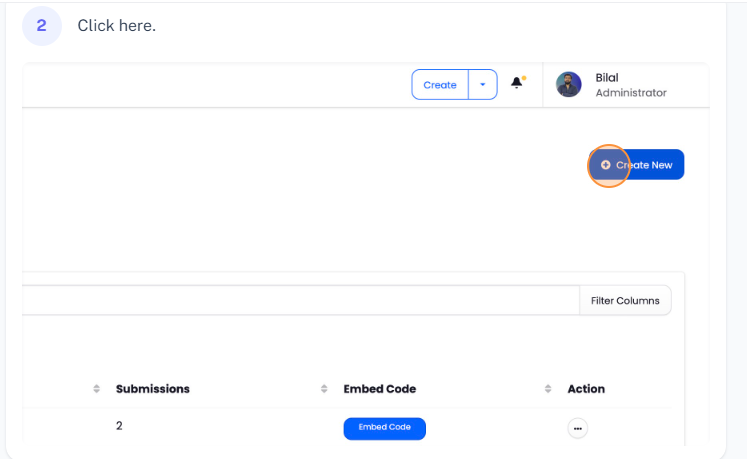Expand the dropdown arrow beside Create

[x=482, y=85]
